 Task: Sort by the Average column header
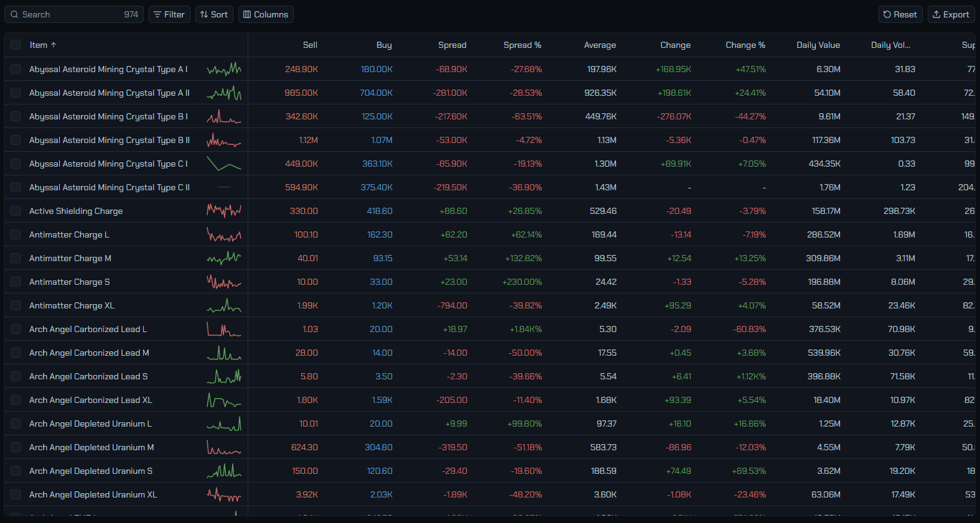point(600,45)
